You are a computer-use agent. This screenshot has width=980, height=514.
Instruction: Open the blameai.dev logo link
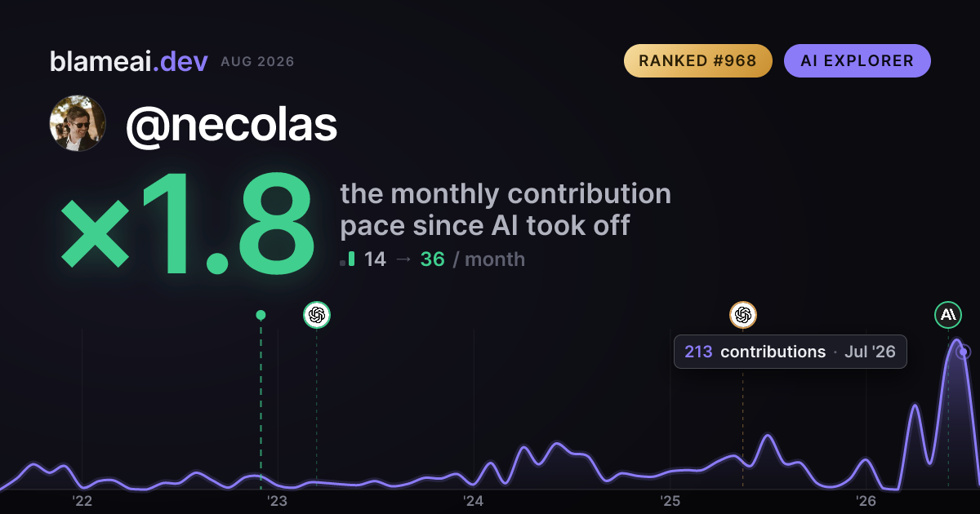pyautogui.click(x=128, y=61)
